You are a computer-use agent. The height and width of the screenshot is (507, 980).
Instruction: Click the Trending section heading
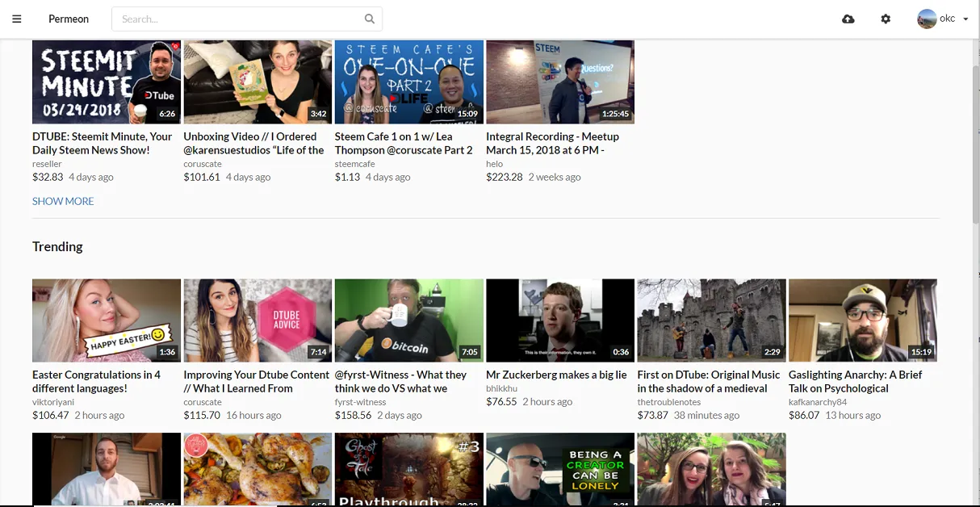[x=57, y=247]
